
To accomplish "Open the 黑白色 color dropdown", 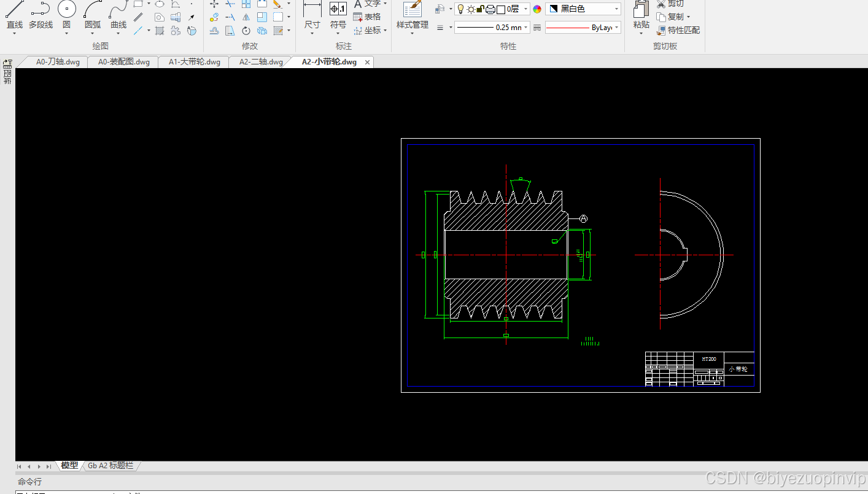I will click(x=583, y=9).
